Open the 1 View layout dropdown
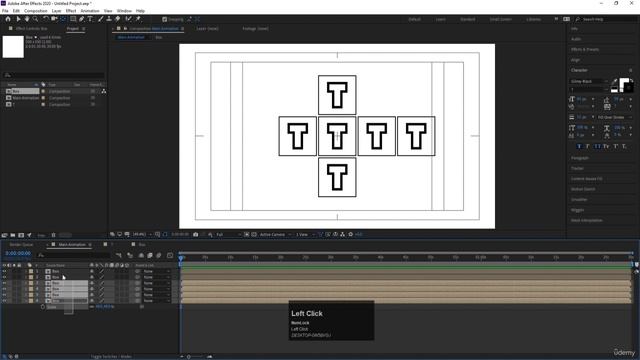The width and height of the screenshot is (640, 360). click(x=305, y=234)
